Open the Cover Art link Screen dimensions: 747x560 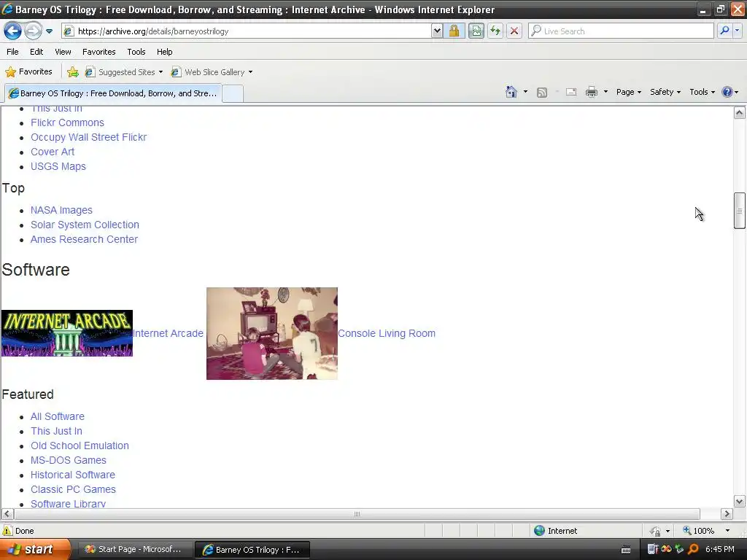[x=53, y=152]
